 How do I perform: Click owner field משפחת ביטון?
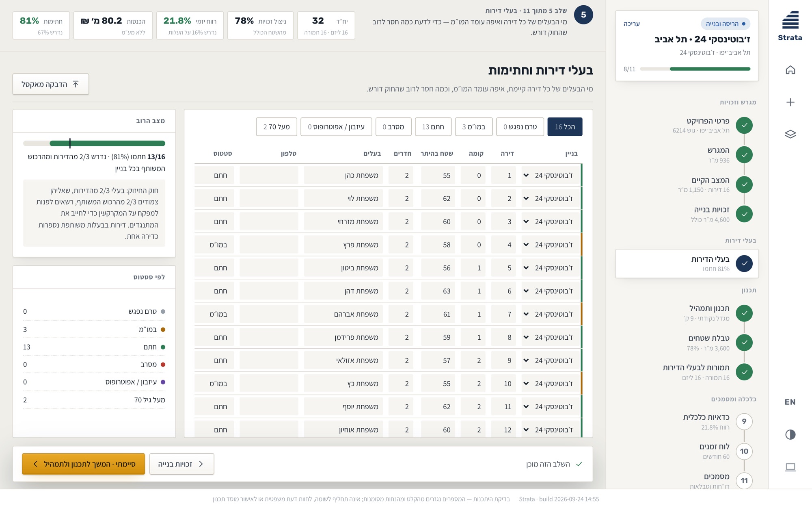click(x=343, y=268)
